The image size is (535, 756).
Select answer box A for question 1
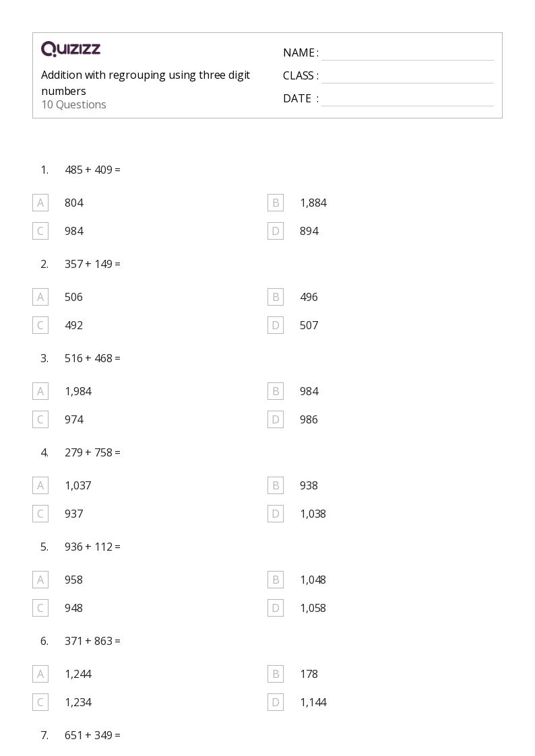[x=40, y=203]
